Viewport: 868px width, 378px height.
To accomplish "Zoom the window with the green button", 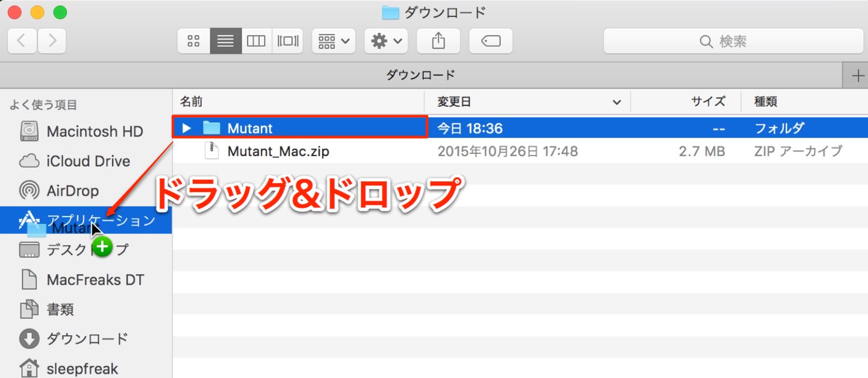I will (x=60, y=12).
